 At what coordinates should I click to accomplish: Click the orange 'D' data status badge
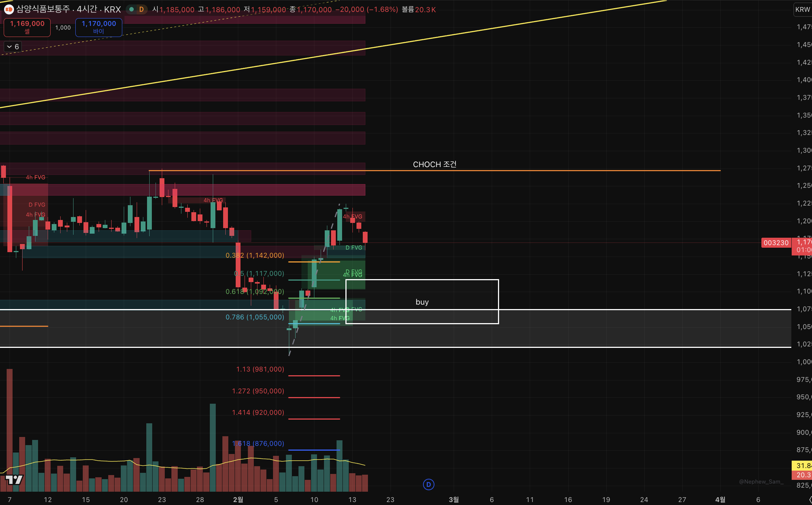(x=141, y=10)
